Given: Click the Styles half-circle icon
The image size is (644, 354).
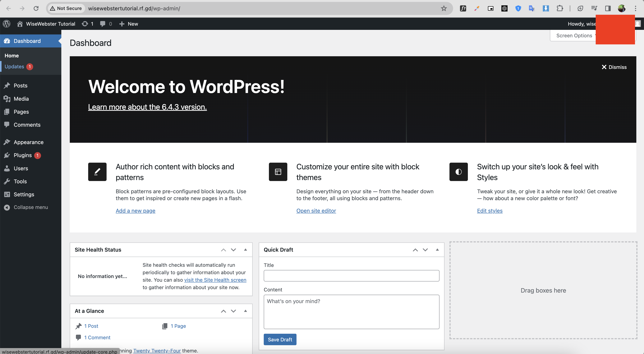Looking at the screenshot, I should (458, 172).
